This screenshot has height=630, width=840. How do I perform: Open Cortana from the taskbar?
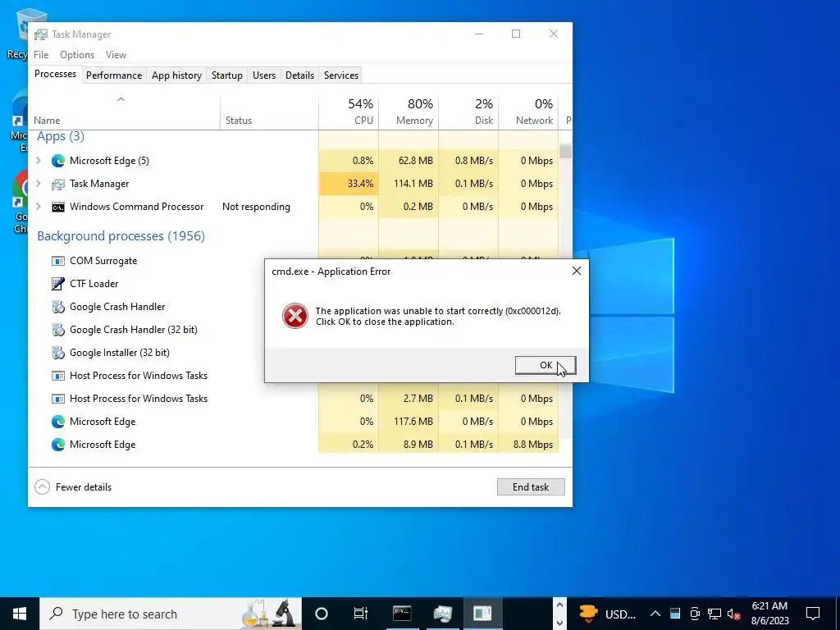click(321, 614)
